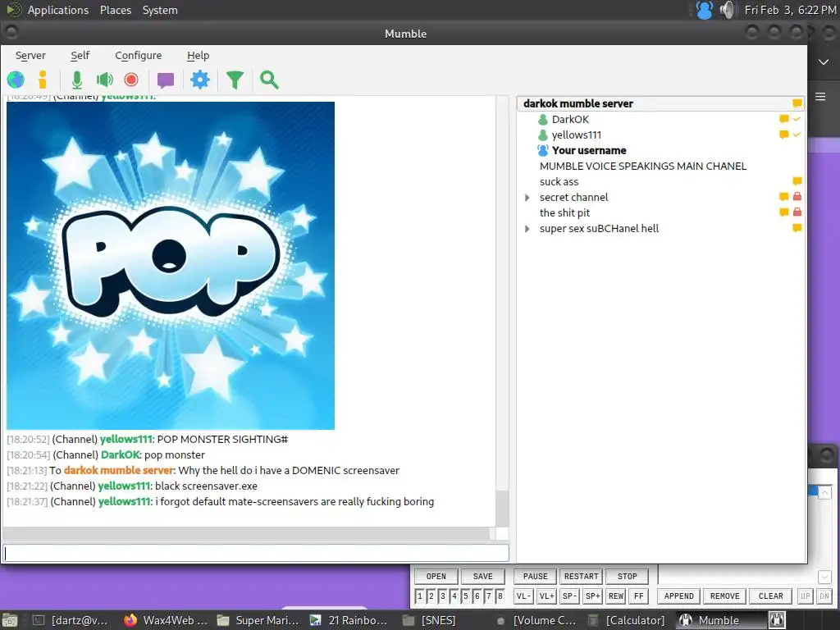
Task: Open the Places menu in top panel
Action: click(x=116, y=10)
